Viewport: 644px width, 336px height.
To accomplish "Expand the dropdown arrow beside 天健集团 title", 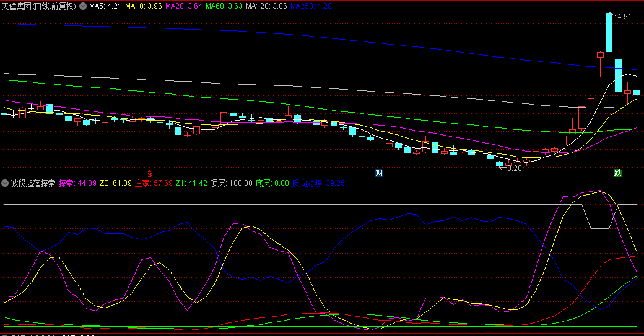I will pos(83,6).
